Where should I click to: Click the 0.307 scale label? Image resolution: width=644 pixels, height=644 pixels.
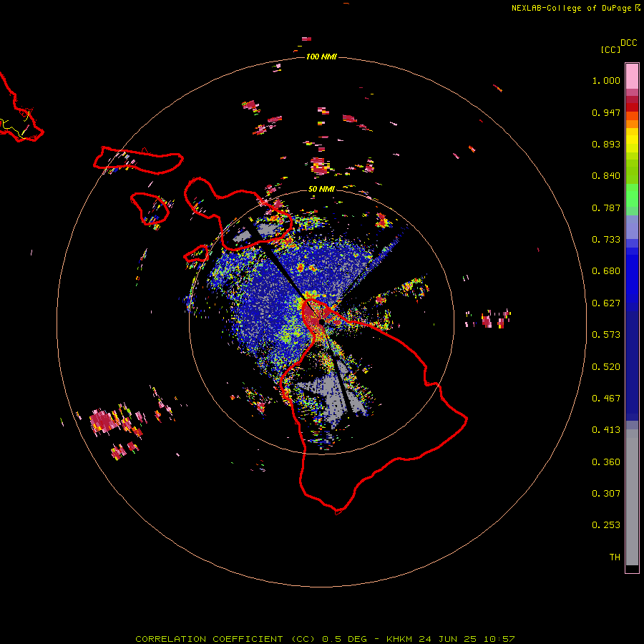coord(606,494)
